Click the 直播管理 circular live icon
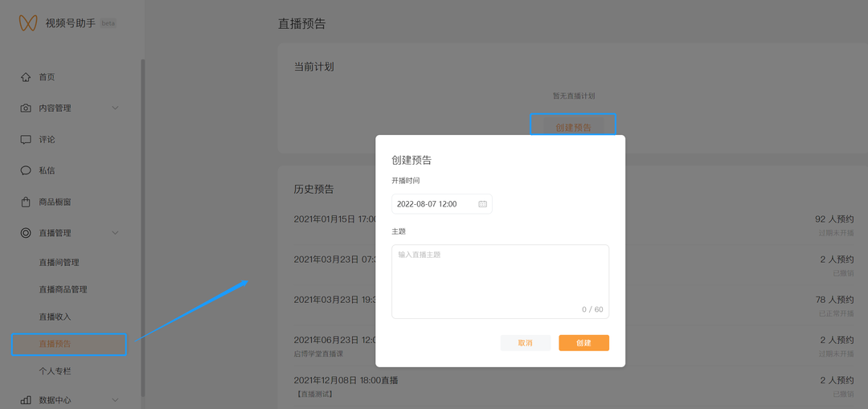This screenshot has width=868, height=409. 26,233
